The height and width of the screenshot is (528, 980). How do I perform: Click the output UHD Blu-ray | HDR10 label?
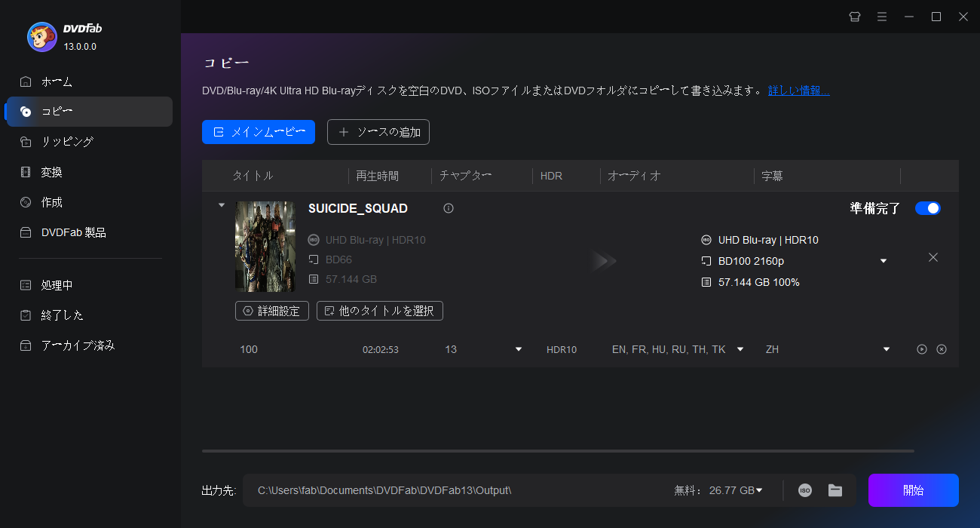pyautogui.click(x=768, y=240)
